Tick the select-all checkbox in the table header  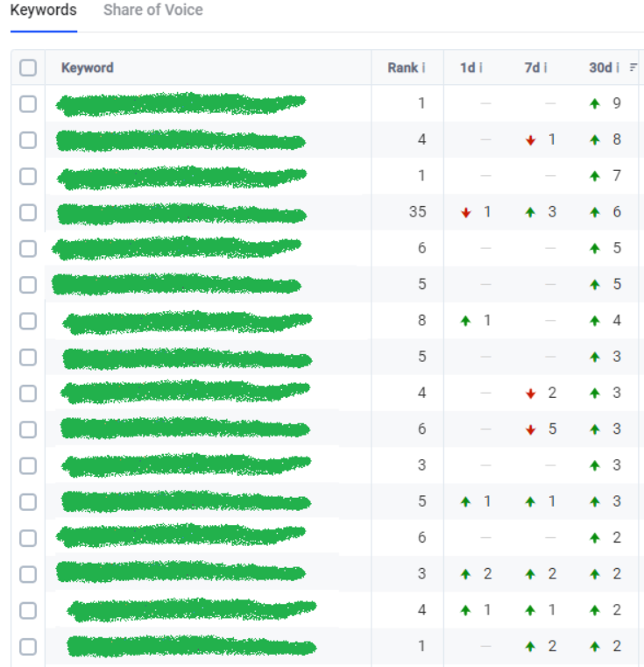point(28,67)
